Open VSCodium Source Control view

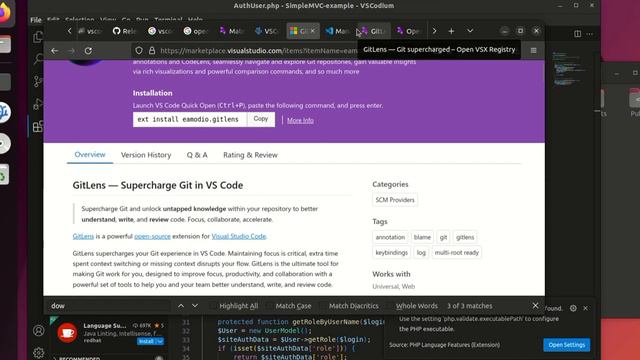tap(38, 81)
